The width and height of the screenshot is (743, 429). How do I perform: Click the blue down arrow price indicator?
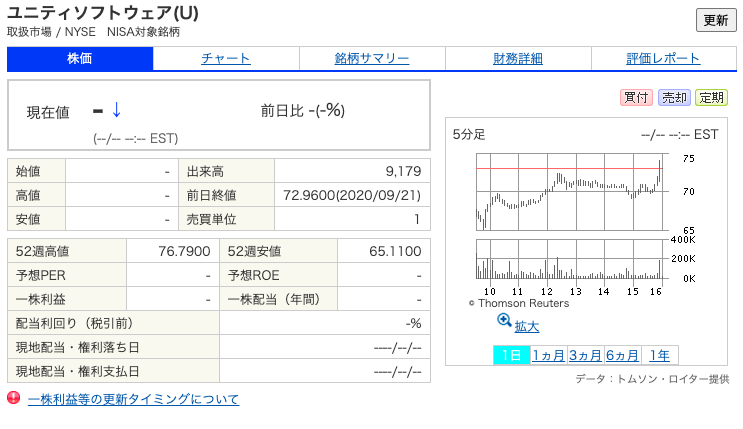(x=116, y=110)
